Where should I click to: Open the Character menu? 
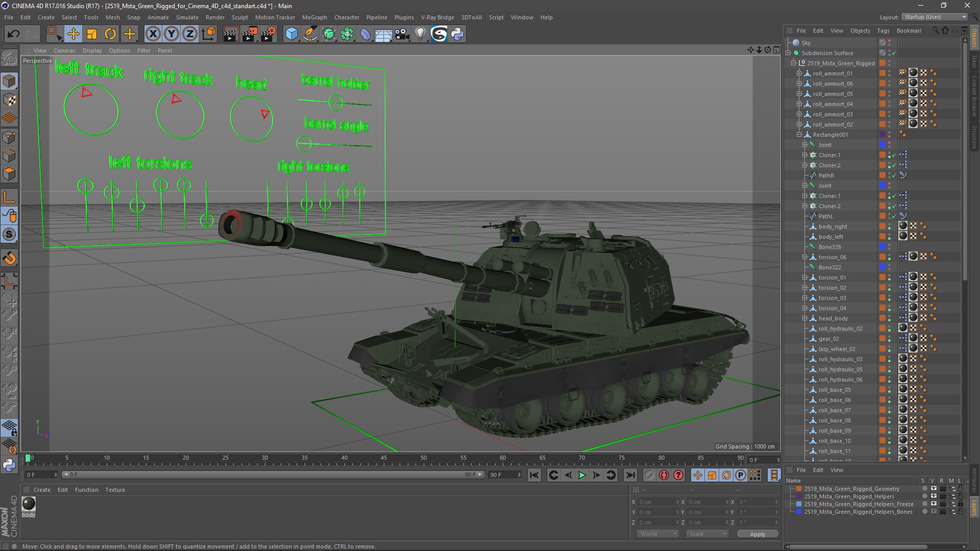point(347,17)
